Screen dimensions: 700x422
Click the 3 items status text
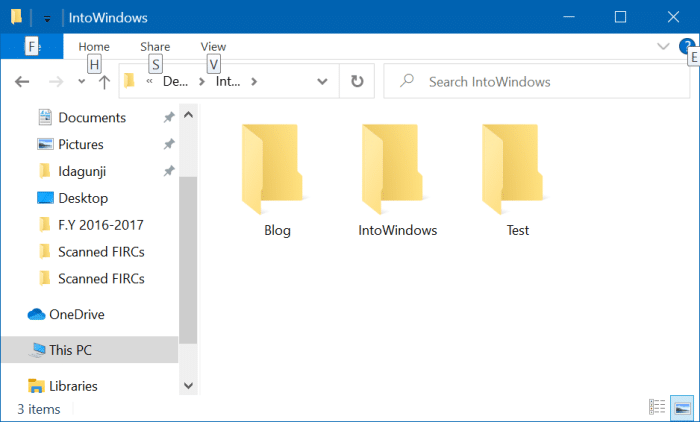point(39,409)
